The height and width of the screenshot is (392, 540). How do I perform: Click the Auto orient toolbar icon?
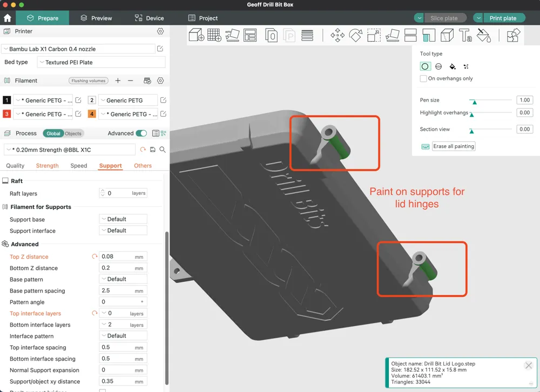pyautogui.click(x=232, y=35)
